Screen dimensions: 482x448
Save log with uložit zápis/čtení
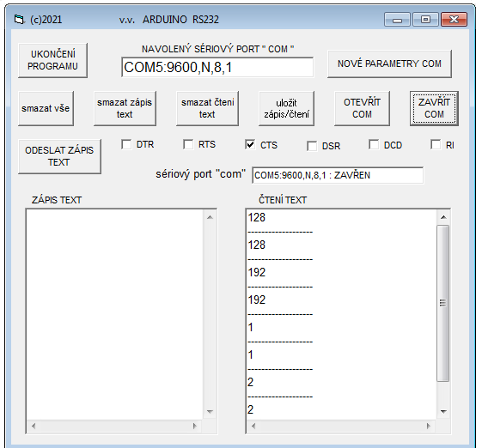pyautogui.click(x=286, y=108)
